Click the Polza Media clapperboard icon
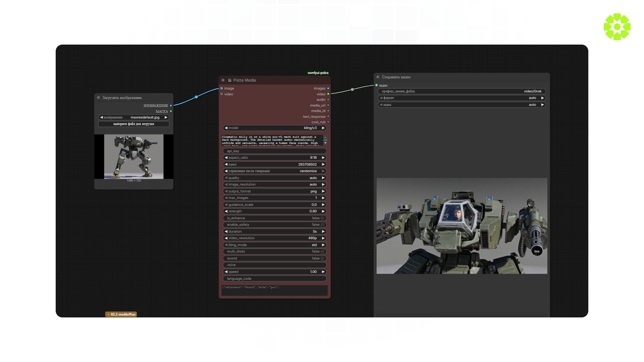 230,80
